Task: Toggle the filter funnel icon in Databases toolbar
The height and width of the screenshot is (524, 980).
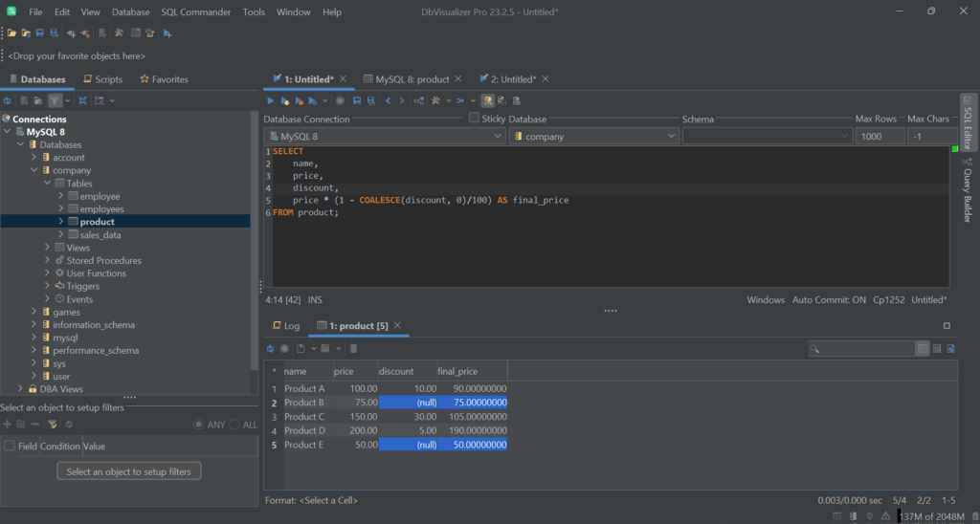Action: [x=55, y=100]
